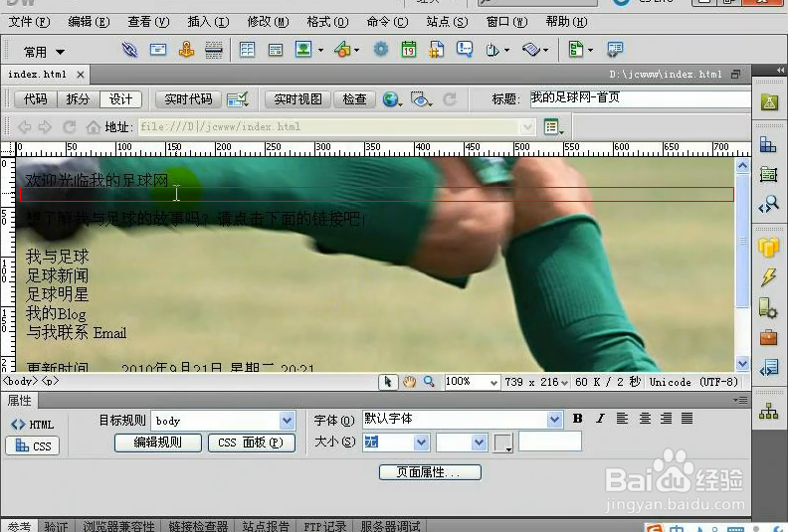This screenshot has width=788, height=532.
Task: Switch Properties panel to HTML mode
Action: click(x=33, y=425)
